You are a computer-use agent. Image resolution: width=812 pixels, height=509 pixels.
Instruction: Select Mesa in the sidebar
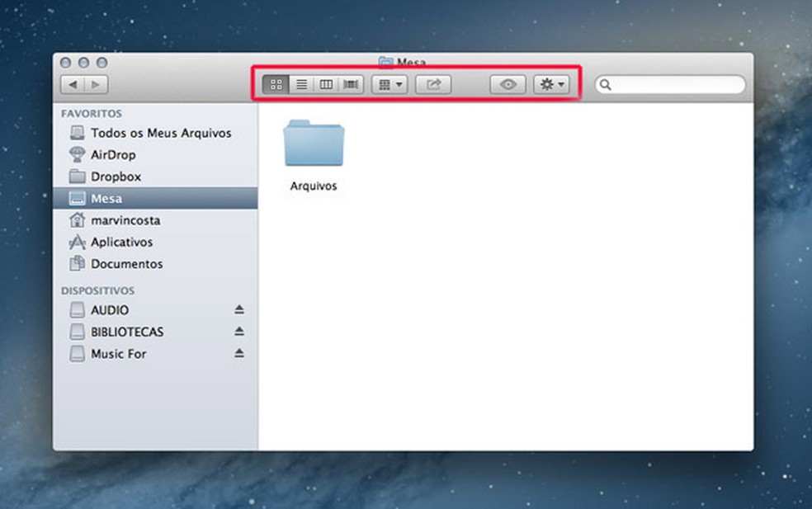(155, 198)
